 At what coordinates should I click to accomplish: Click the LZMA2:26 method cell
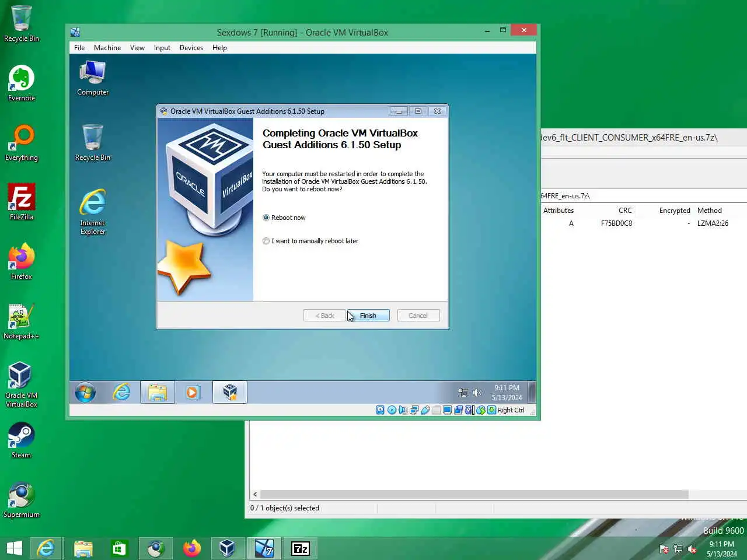pyautogui.click(x=713, y=223)
